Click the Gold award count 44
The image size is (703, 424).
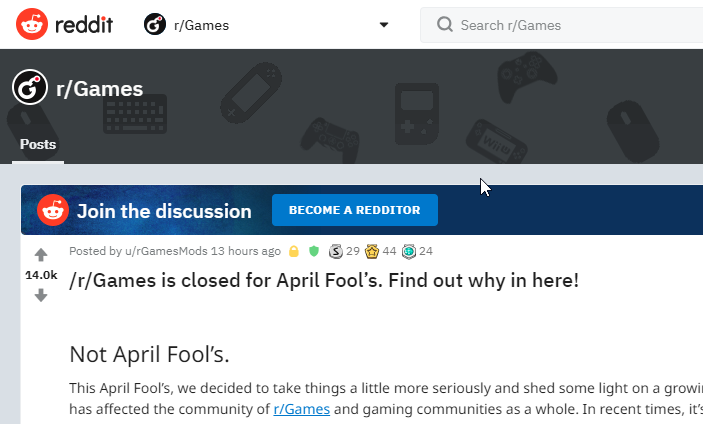tap(390, 251)
